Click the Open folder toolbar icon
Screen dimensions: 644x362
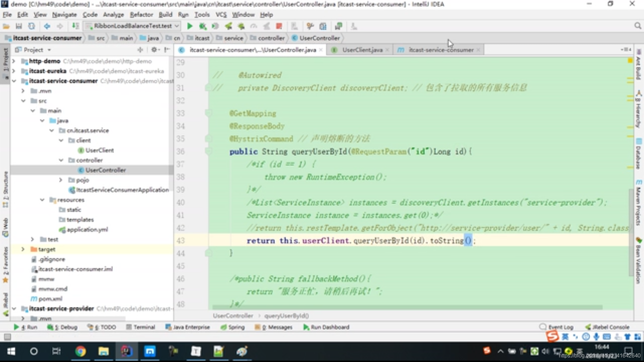pyautogui.click(x=6, y=26)
